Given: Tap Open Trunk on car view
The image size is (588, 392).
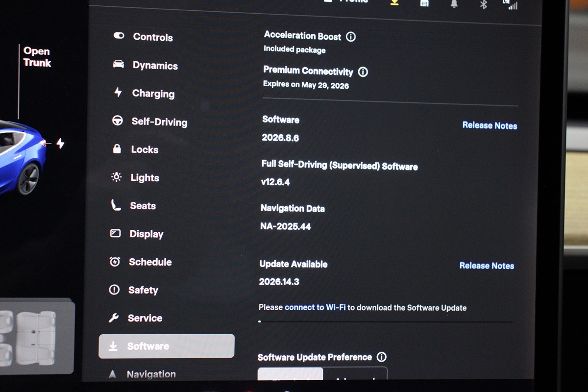Looking at the screenshot, I should click(37, 57).
